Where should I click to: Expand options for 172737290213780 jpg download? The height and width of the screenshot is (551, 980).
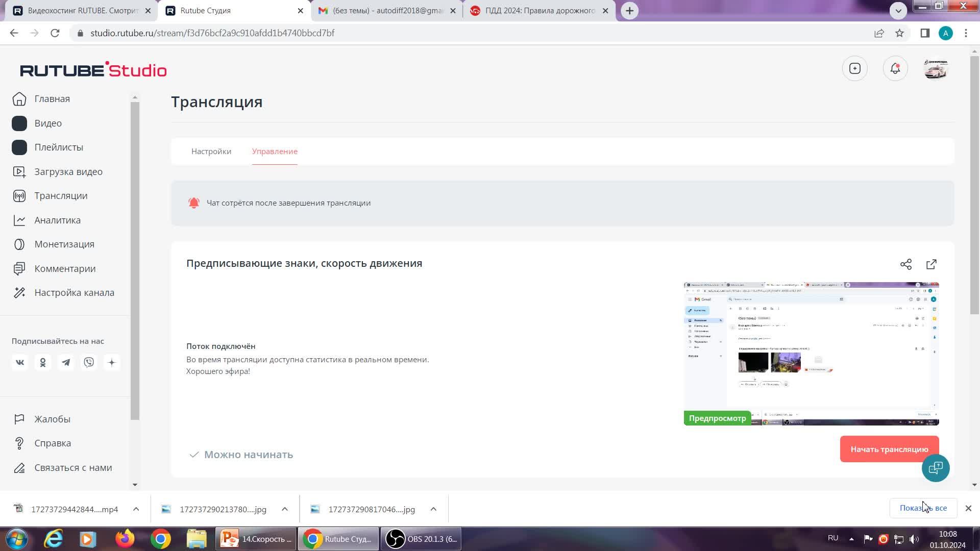click(284, 509)
